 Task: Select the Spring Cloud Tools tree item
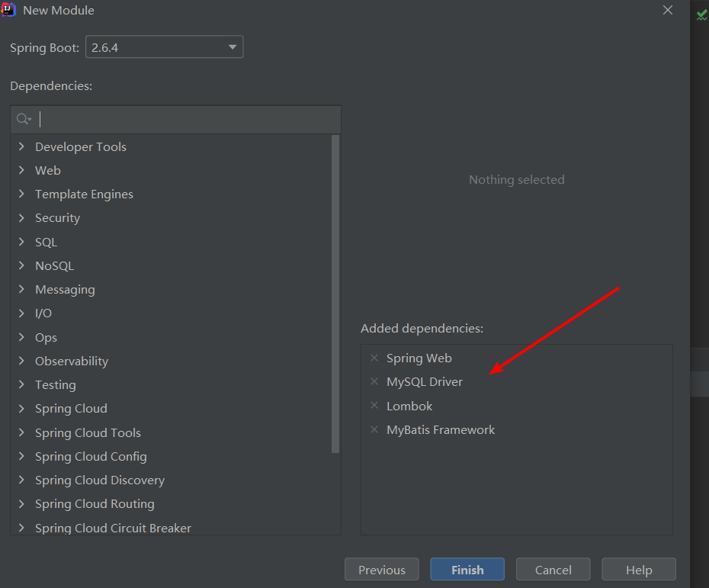tap(88, 433)
